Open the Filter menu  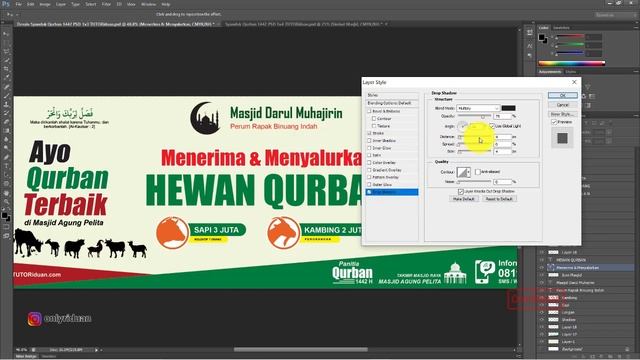point(106,4)
